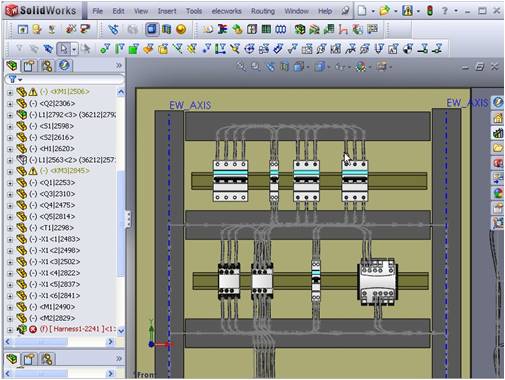Open the dropdown next to the selection cursor tool
Screen dimensions: 505x380
click(74, 50)
